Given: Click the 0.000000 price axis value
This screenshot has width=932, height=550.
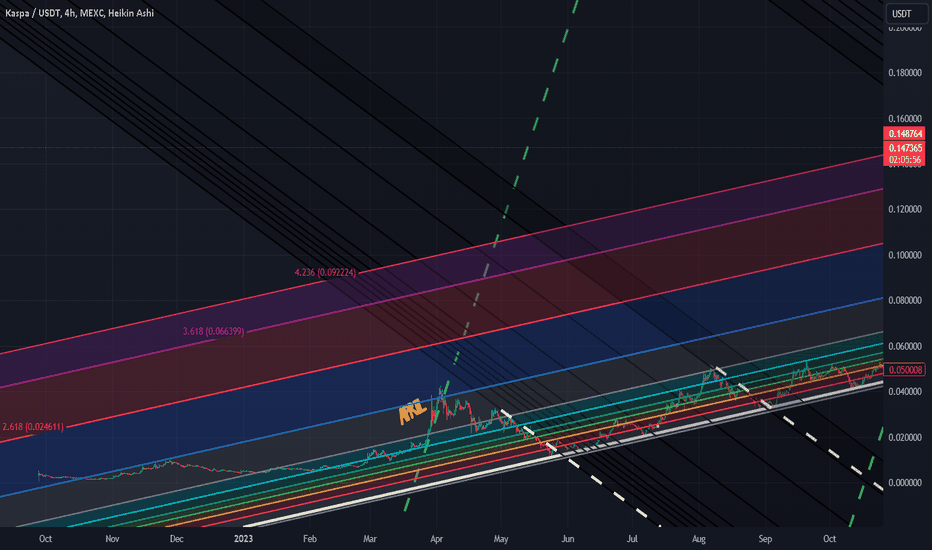Looking at the screenshot, I should click(x=905, y=483).
